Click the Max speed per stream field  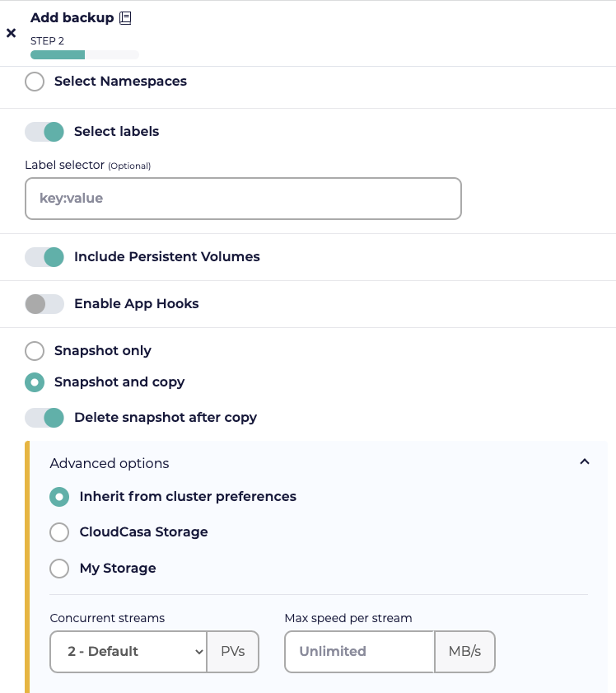(360, 652)
